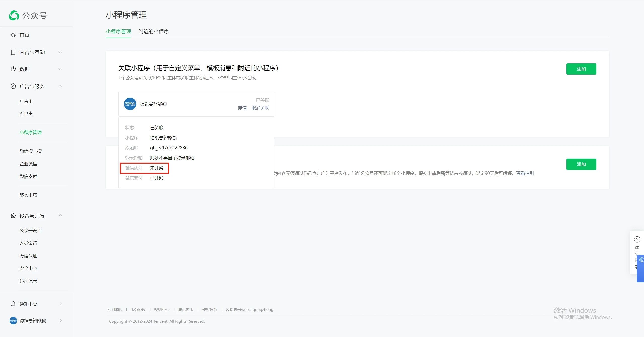Image resolution: width=644 pixels, height=337 pixels.
Task: Click 添加 button for 关联小程序
Action: [581, 69]
